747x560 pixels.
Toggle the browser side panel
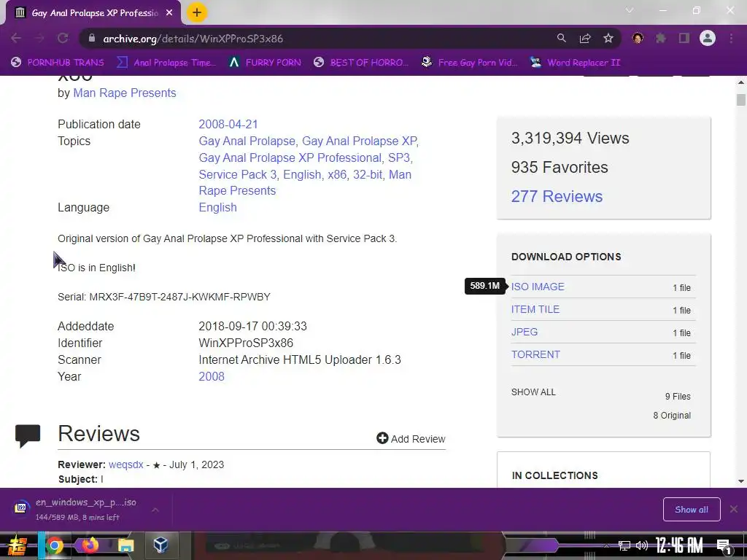click(684, 38)
